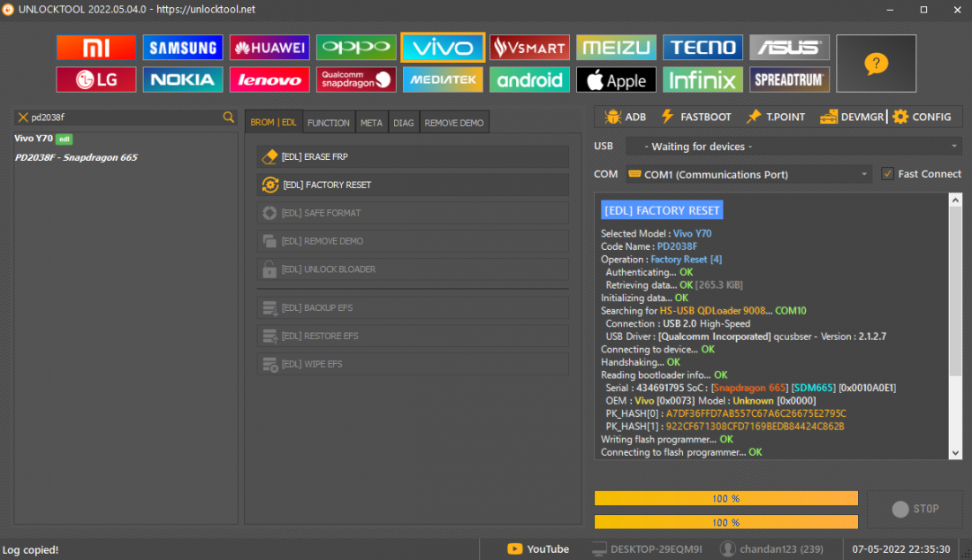Open the Spreadtrum chipset section
The height and width of the screenshot is (560, 972).
[789, 79]
